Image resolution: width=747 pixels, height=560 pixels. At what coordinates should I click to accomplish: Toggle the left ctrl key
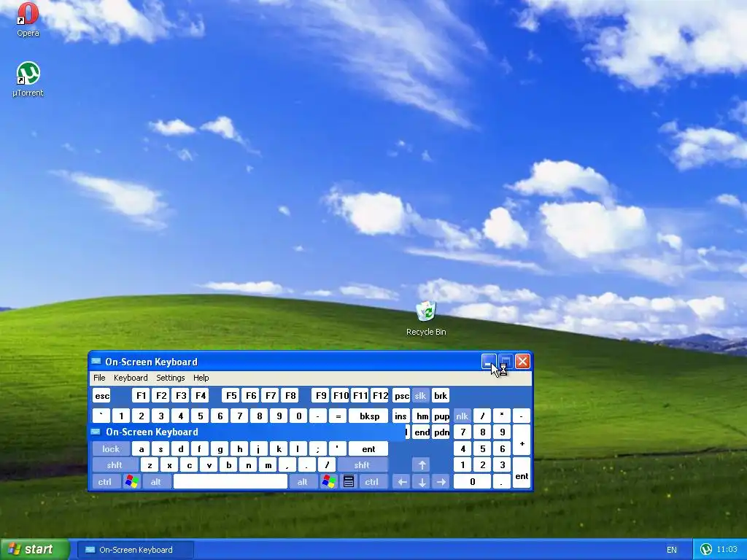click(105, 481)
